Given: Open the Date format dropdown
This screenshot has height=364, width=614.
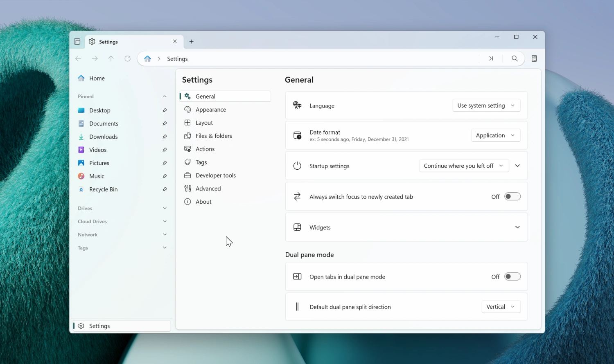Looking at the screenshot, I should [496, 135].
